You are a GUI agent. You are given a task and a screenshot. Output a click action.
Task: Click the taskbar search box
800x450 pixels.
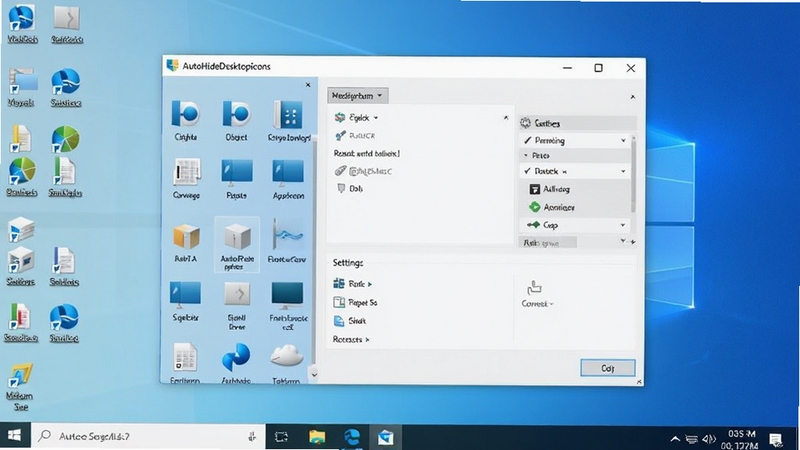148,437
